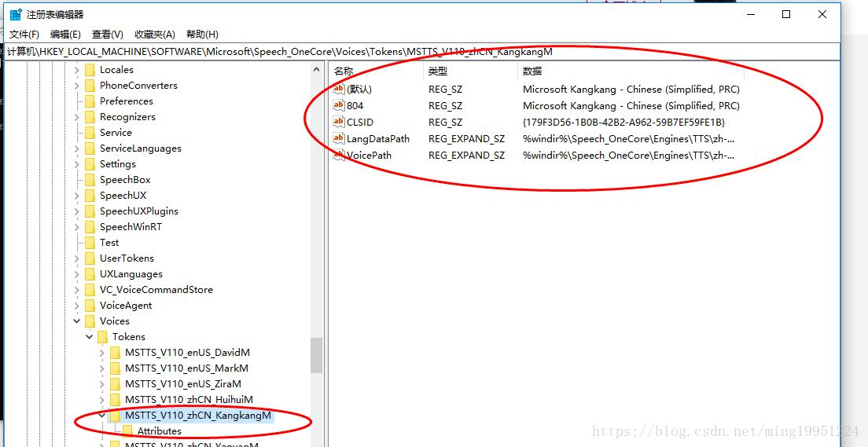
Task: Expand the Locales key
Action: point(77,70)
